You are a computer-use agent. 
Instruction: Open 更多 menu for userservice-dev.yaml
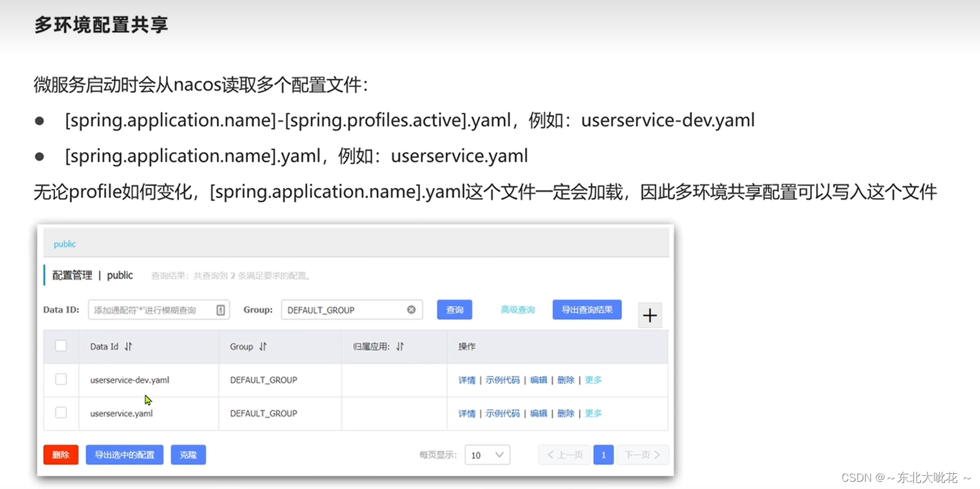tap(593, 380)
